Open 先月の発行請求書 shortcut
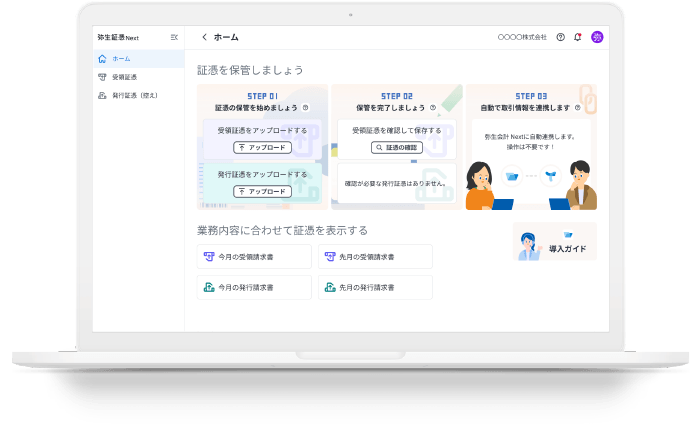 click(x=375, y=287)
